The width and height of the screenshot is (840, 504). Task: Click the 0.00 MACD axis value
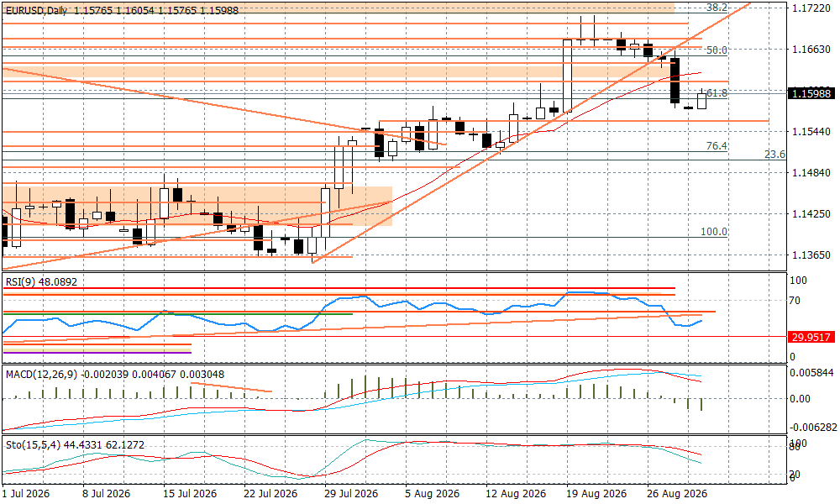(x=801, y=398)
